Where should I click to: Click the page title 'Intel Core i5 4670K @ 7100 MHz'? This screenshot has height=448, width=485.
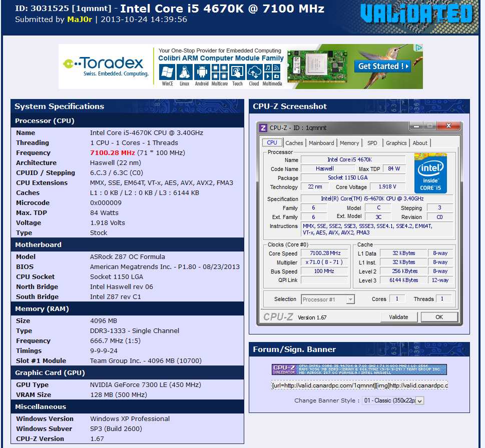(222, 8)
